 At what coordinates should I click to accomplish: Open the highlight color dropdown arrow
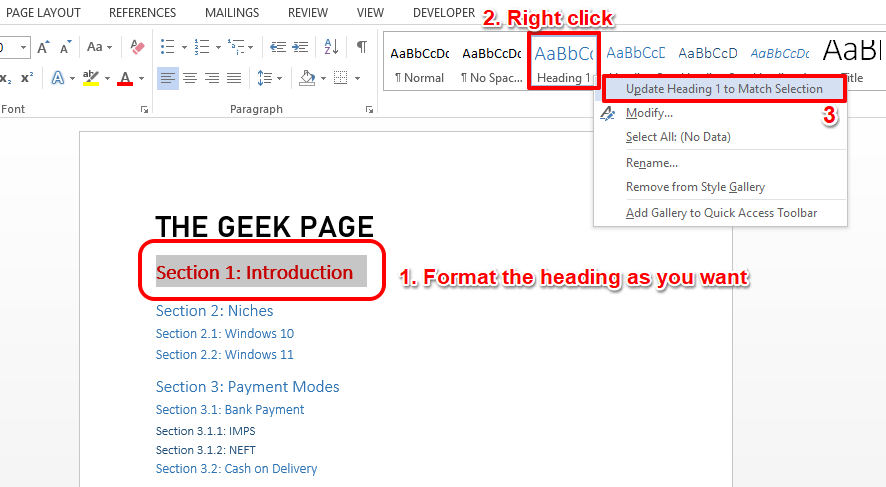(x=107, y=79)
